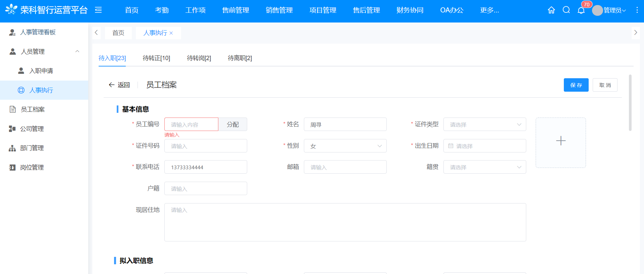Expand the 性别 dropdown

[x=345, y=146]
